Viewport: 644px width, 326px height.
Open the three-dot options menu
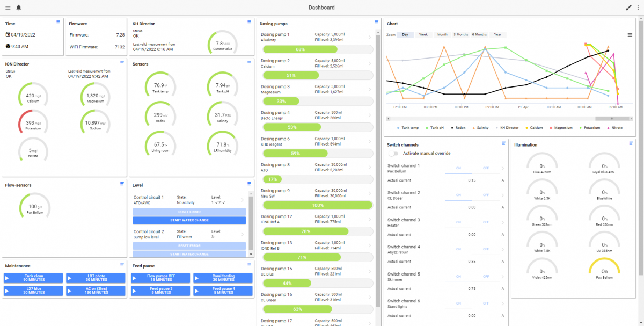coord(638,8)
